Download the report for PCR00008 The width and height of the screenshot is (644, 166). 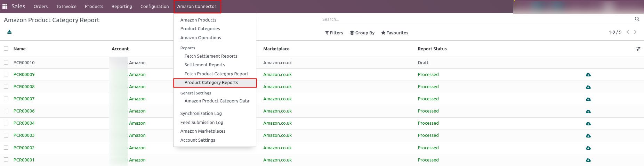(x=588, y=87)
